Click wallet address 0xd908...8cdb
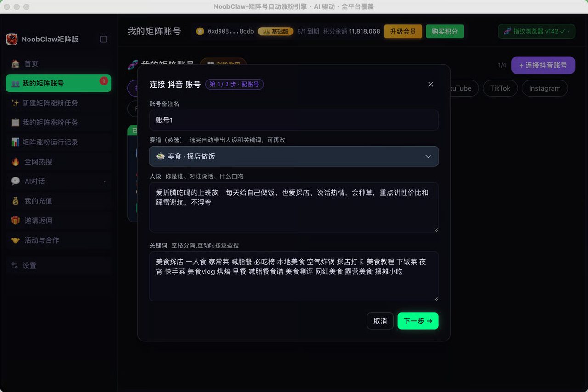This screenshot has width=588, height=392. click(x=231, y=31)
